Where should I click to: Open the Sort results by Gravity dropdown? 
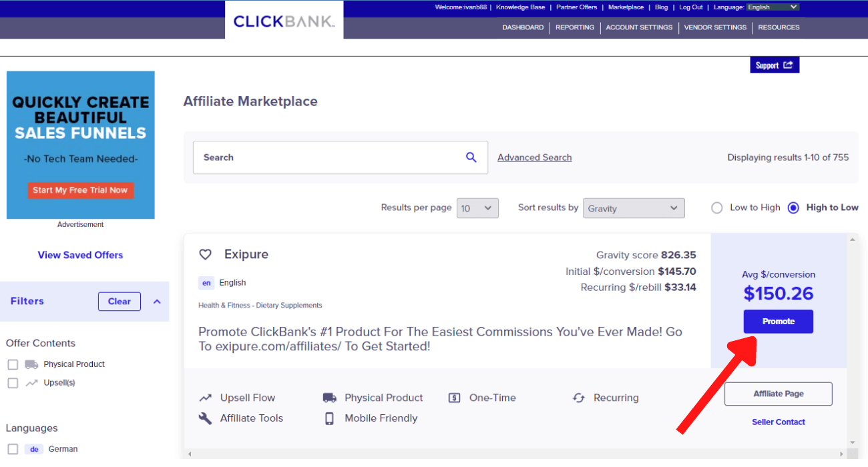click(x=634, y=208)
